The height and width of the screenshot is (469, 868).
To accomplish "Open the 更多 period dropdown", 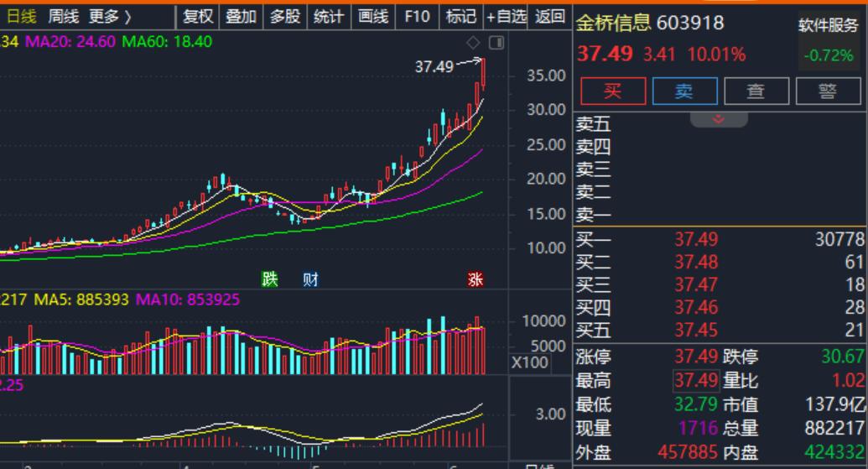I will coord(110,16).
